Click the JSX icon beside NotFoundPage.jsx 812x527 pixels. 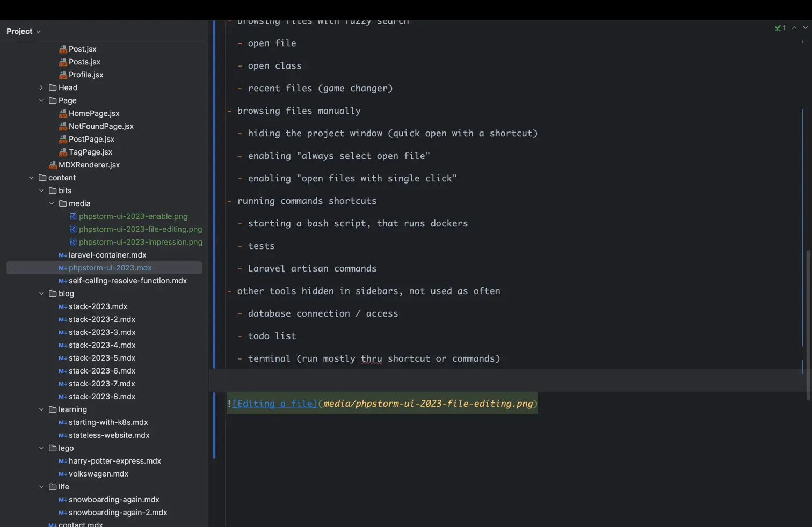pos(63,126)
